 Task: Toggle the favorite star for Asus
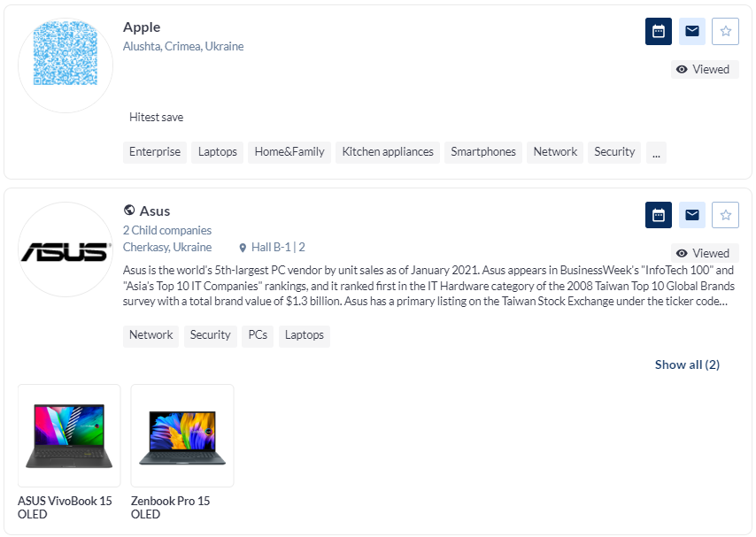click(726, 215)
